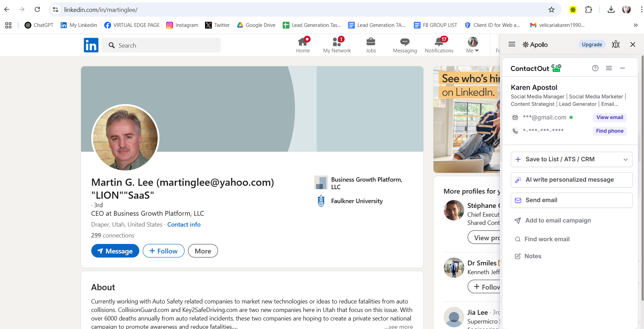Open the Apollo hamburger menu
The height and width of the screenshot is (329, 644).
[512, 44]
